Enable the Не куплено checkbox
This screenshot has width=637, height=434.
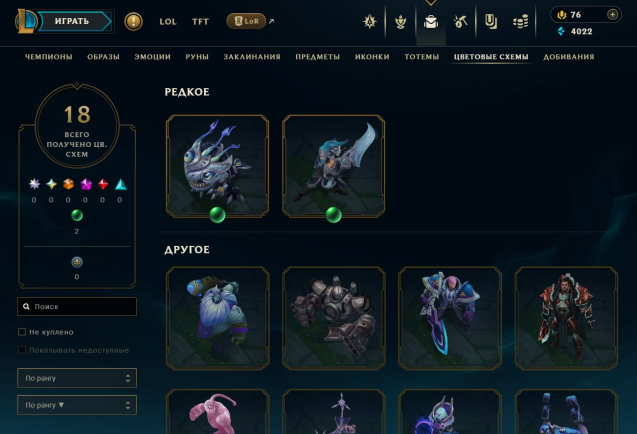point(22,332)
